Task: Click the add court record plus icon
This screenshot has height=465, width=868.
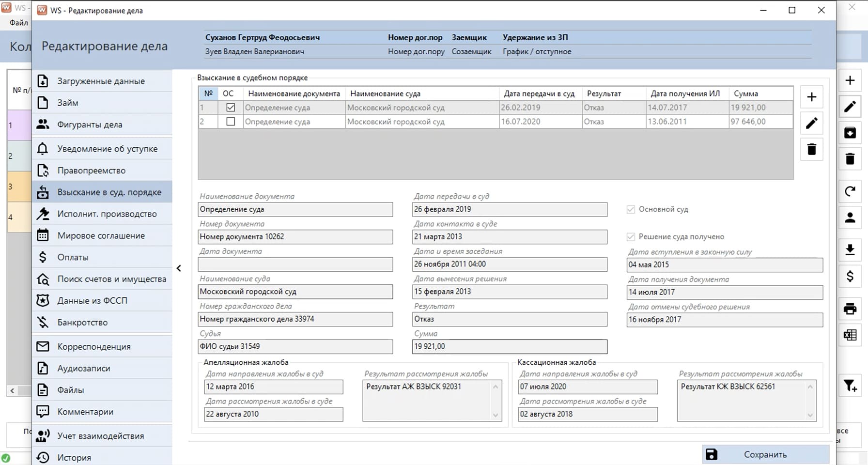Action: tap(811, 97)
